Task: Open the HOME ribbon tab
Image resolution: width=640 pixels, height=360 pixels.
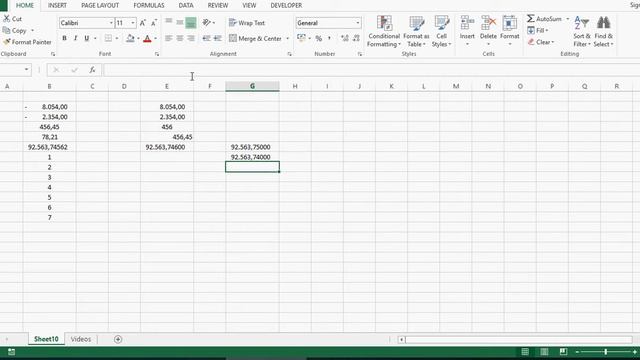Action: point(25,5)
